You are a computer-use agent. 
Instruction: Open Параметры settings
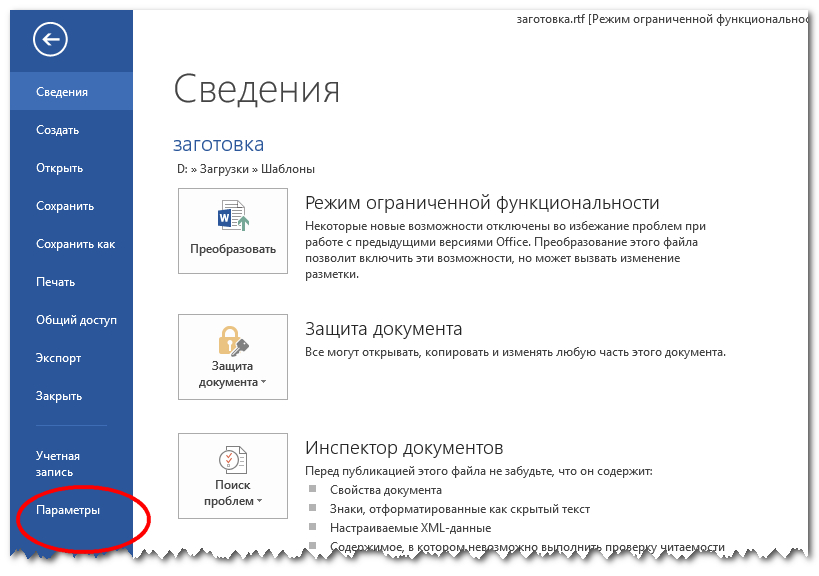pos(68,510)
